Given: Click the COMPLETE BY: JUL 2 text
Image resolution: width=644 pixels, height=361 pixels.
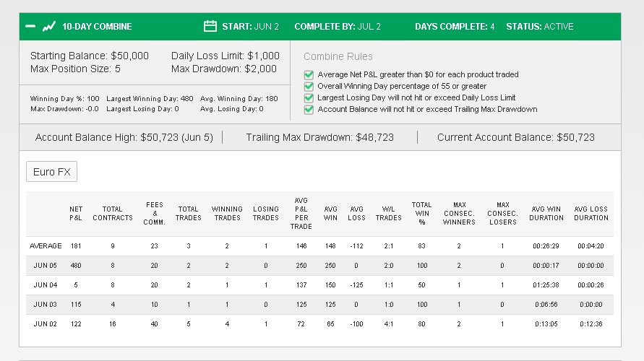Looking at the screenshot, I should (338, 27).
